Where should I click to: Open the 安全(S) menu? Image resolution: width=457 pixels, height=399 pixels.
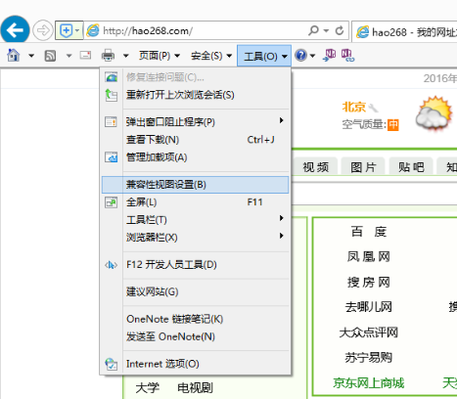211,56
